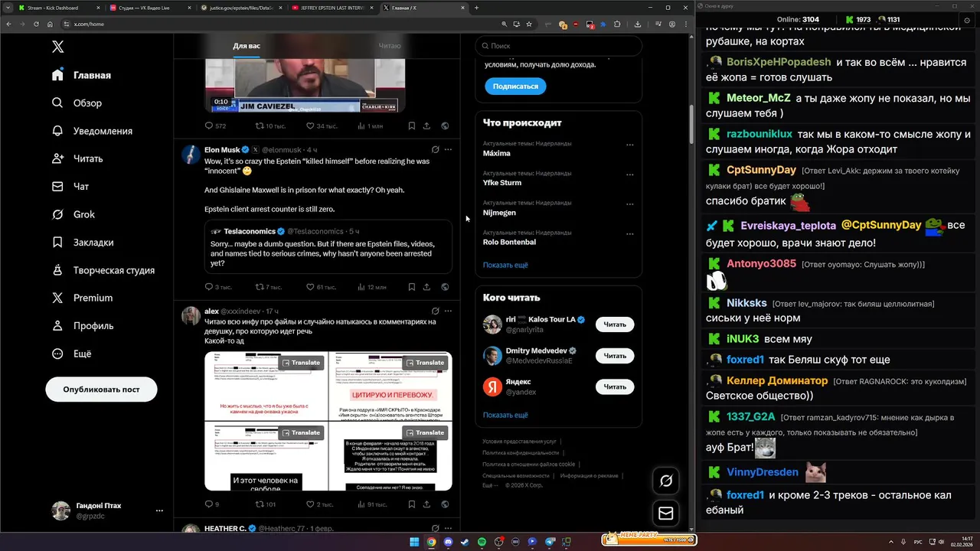Click Политика конфиденциальности footer link
Screen dimensions: 980x551
(x=520, y=452)
